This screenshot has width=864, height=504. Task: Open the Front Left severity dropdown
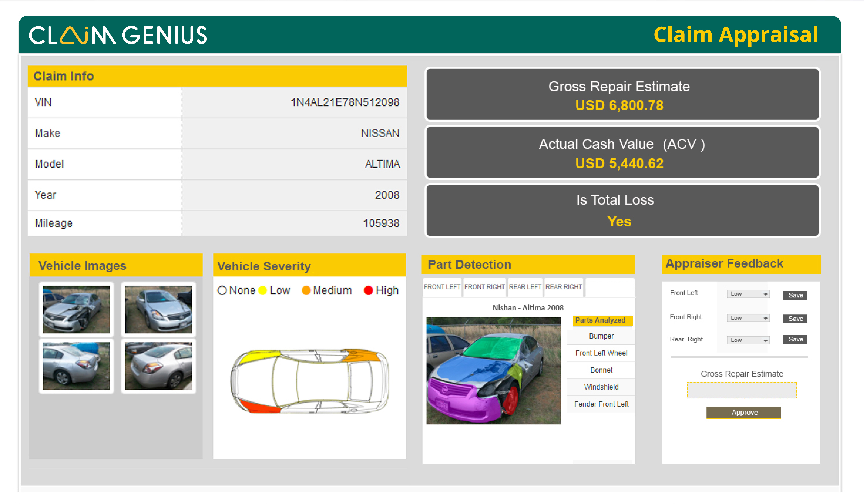tap(748, 294)
